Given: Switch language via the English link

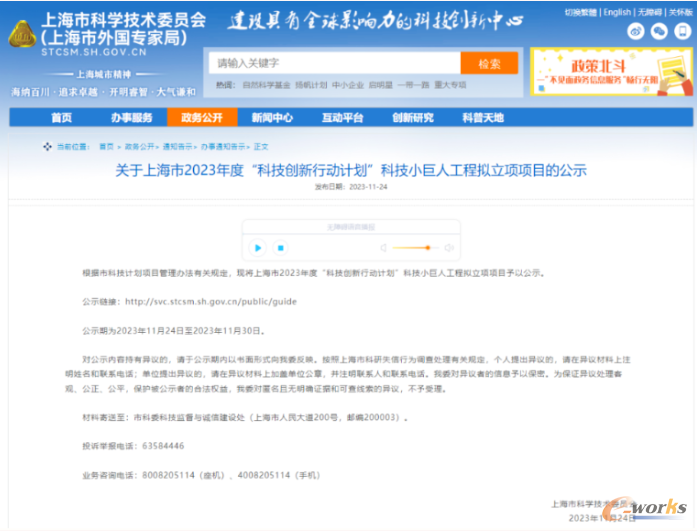Looking at the screenshot, I should pyautogui.click(x=617, y=12).
